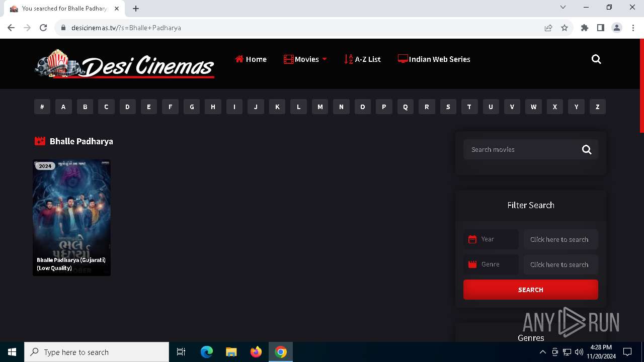Go to the Home page
The height and width of the screenshot is (362, 644).
coord(251,59)
